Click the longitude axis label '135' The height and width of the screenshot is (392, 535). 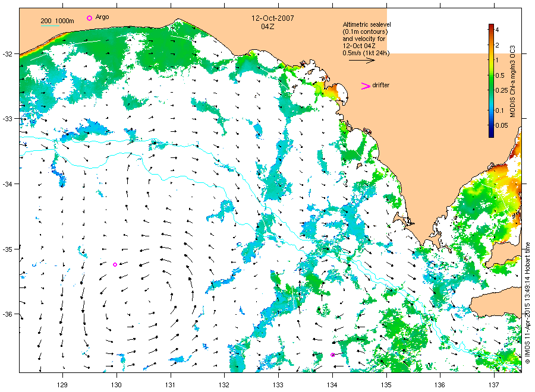[386, 385]
